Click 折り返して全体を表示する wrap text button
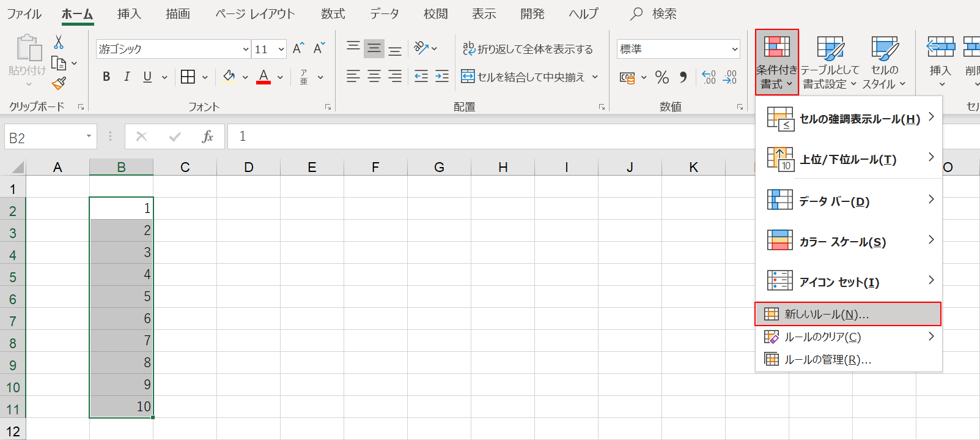The height and width of the screenshot is (440, 980). point(528,49)
